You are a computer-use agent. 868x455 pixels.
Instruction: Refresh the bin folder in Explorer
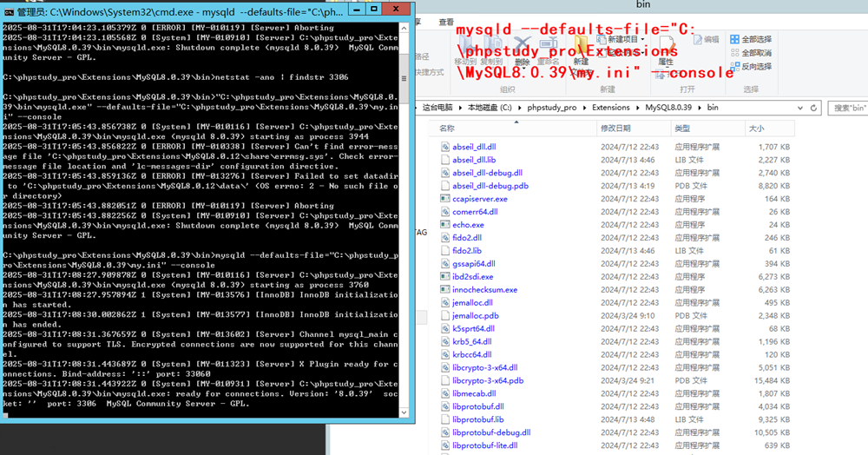point(813,108)
